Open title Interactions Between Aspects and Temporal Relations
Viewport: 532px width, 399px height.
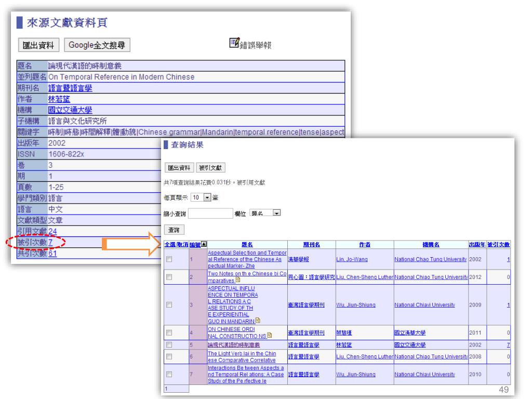[x=246, y=374]
